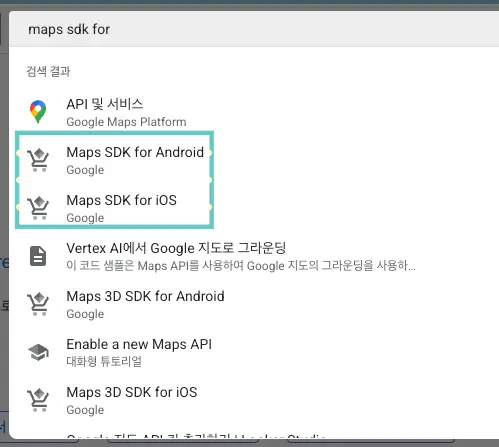Click '검색 결과' section header
The width and height of the screenshot is (499, 447).
coord(48,71)
